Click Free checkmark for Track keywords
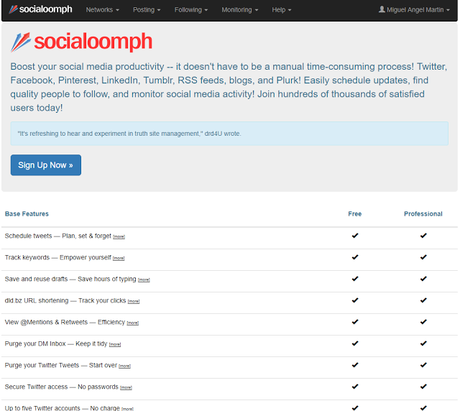This screenshot has height=411, width=460. (x=355, y=257)
